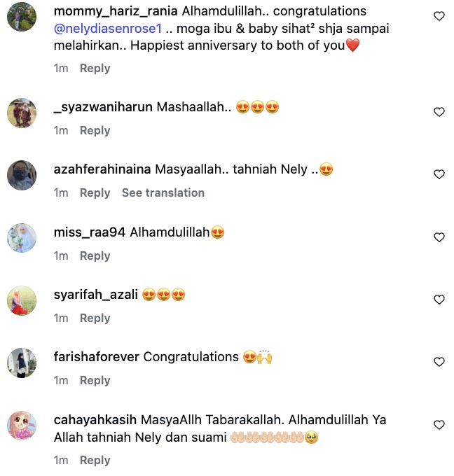
Task: Open farishaforever's profile avatar
Action: [x=22, y=363]
